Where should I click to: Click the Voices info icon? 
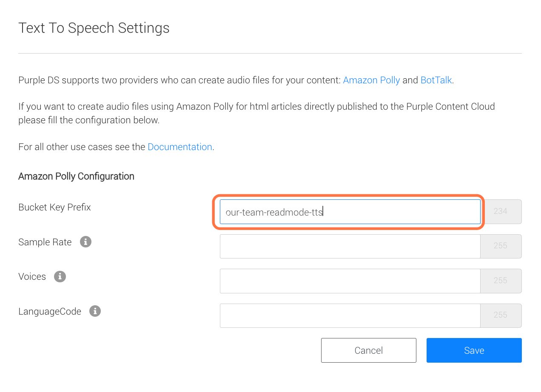60,276
